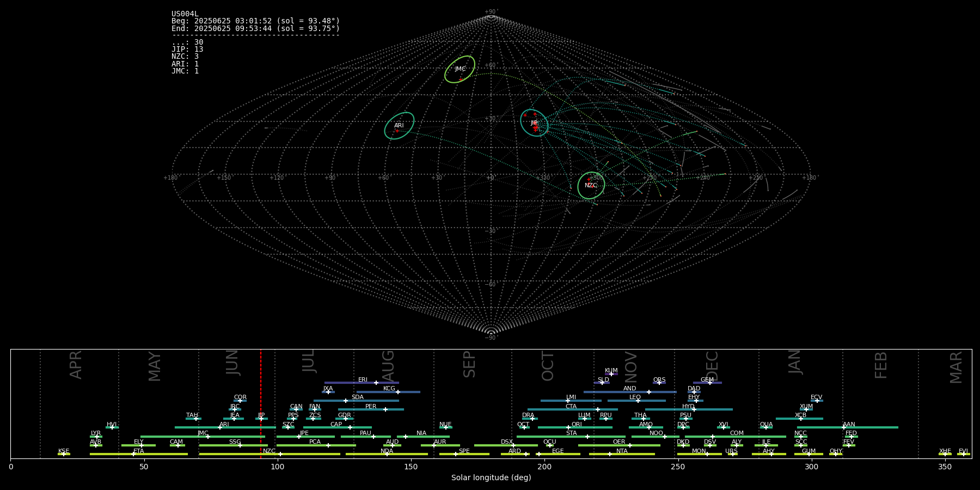The image size is (980, 490).
Task: Click the 200 tick label on x-axis
Action: coord(544,467)
